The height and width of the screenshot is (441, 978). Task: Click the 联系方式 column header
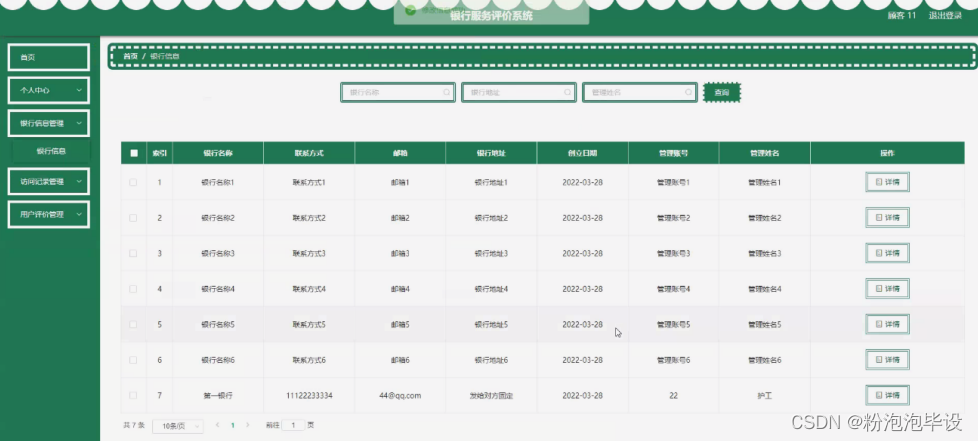(309, 153)
